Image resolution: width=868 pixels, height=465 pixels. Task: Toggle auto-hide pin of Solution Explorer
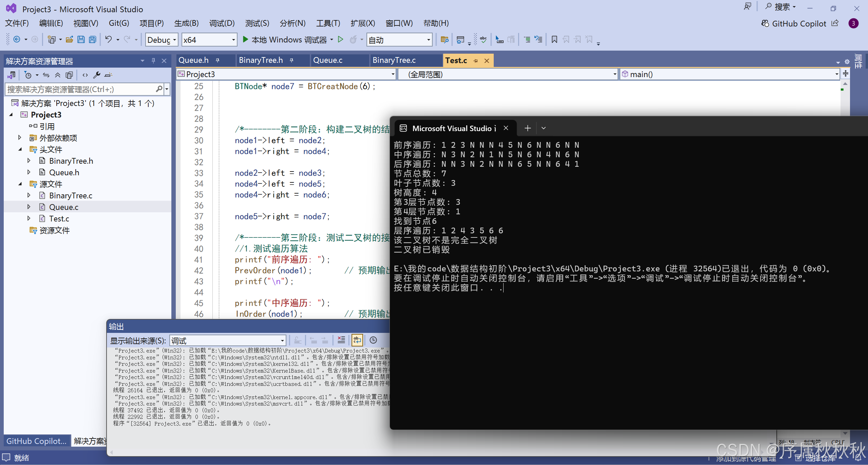point(153,61)
